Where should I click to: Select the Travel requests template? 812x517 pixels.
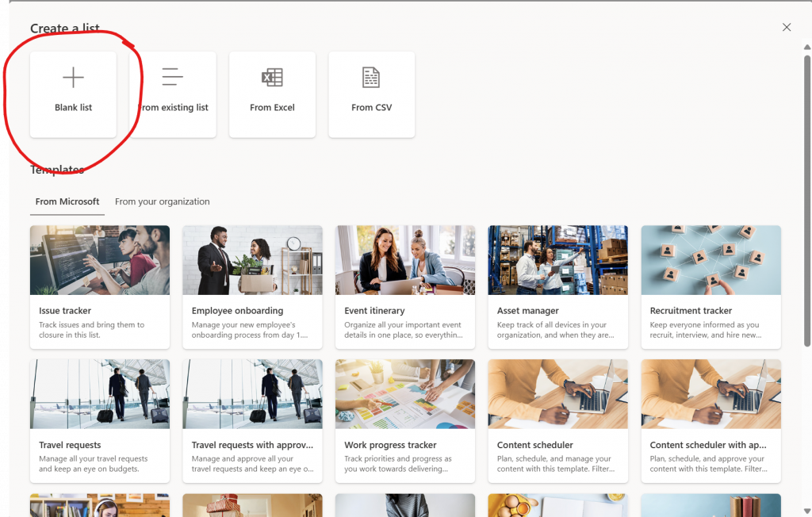[99, 421]
